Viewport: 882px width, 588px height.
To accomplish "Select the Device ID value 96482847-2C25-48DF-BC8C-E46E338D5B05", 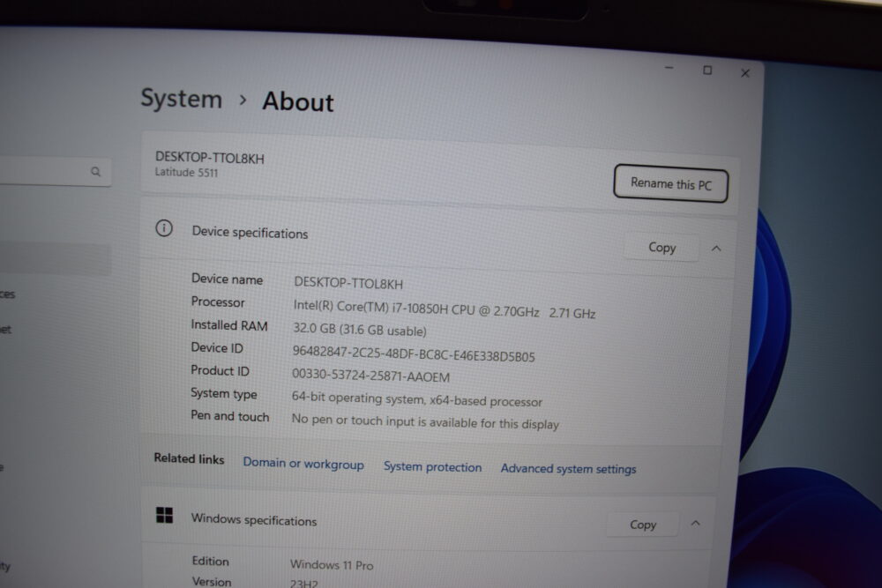I will [414, 354].
